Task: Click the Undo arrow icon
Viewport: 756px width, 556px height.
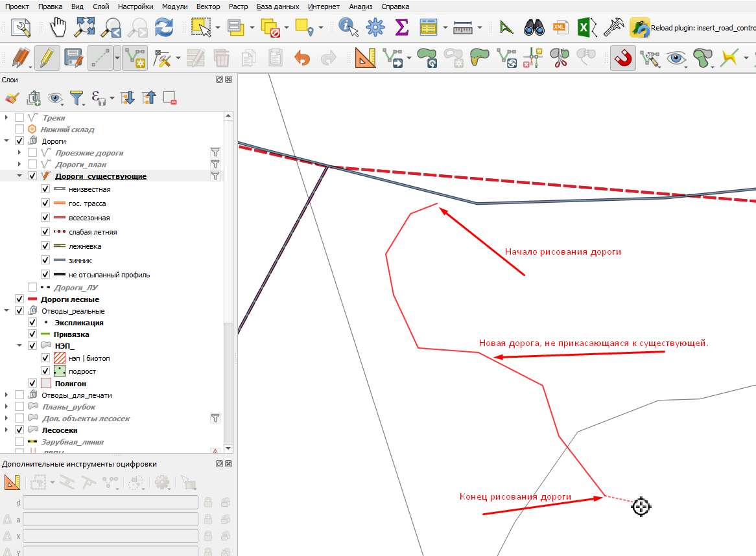Action: (x=302, y=58)
